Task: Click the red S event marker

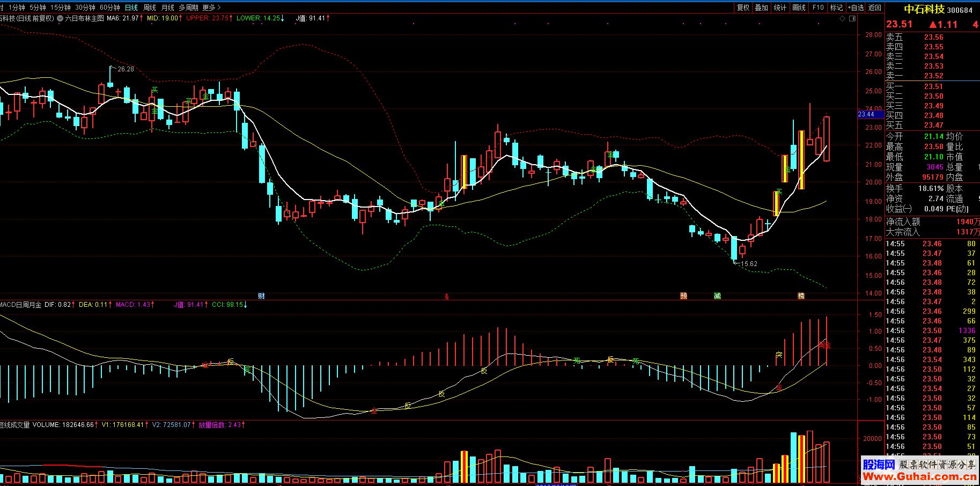Action: (x=447, y=296)
